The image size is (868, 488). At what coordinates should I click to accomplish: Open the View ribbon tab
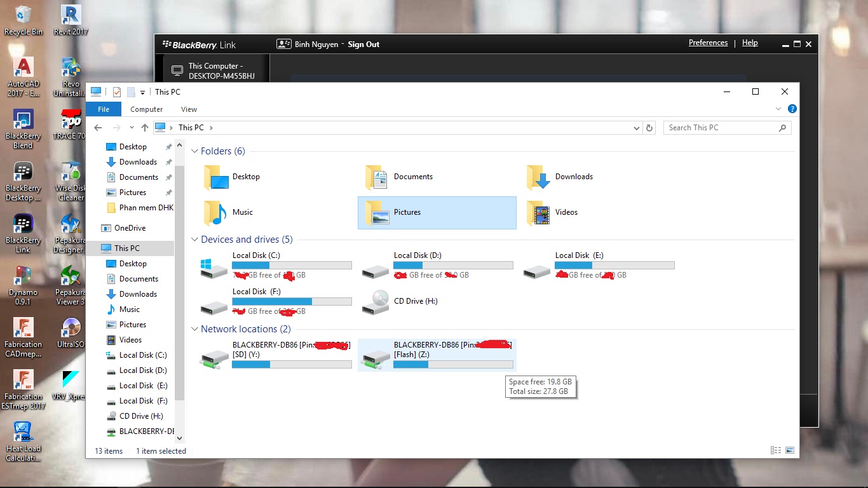click(189, 109)
